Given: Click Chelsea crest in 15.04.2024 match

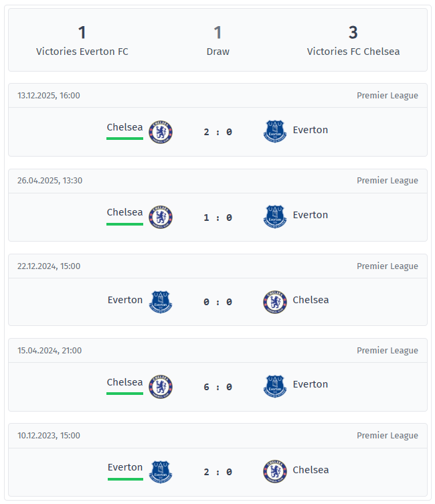Looking at the screenshot, I should tap(161, 386).
